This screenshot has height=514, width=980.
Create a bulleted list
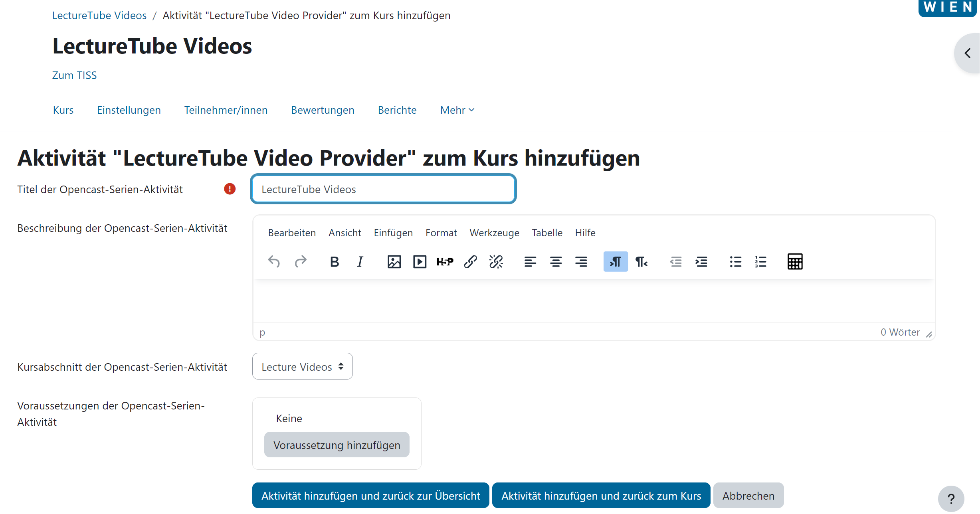(735, 262)
